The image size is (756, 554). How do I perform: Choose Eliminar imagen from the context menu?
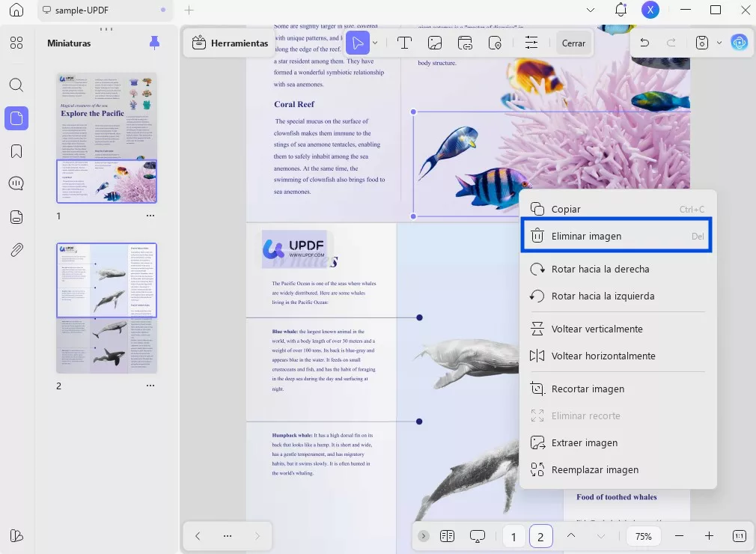coord(616,236)
